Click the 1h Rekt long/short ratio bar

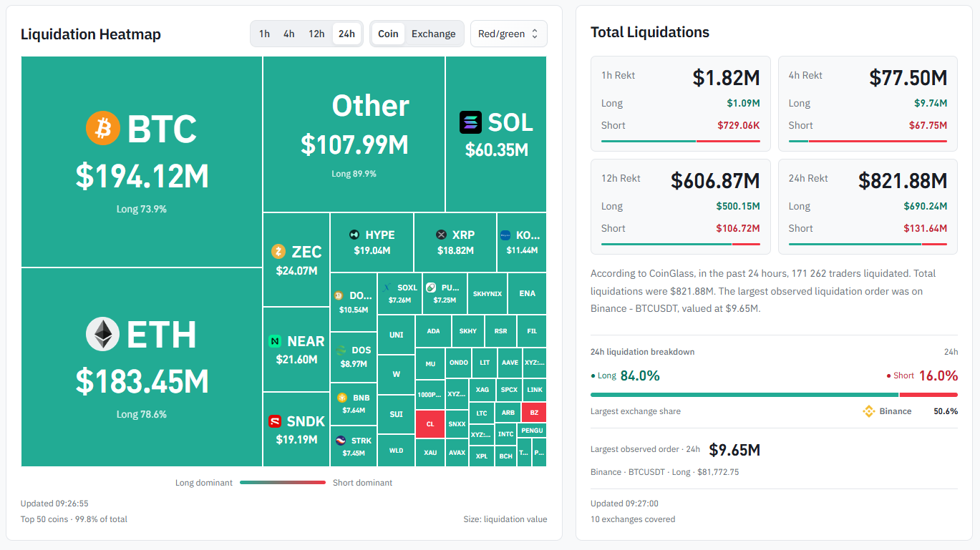[x=681, y=141]
